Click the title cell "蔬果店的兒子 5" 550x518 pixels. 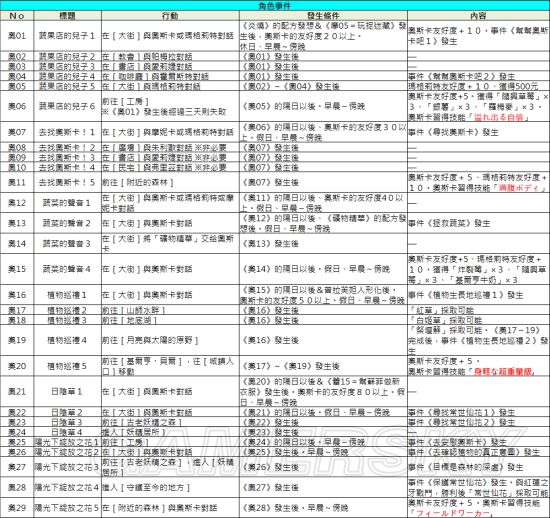coord(67,86)
